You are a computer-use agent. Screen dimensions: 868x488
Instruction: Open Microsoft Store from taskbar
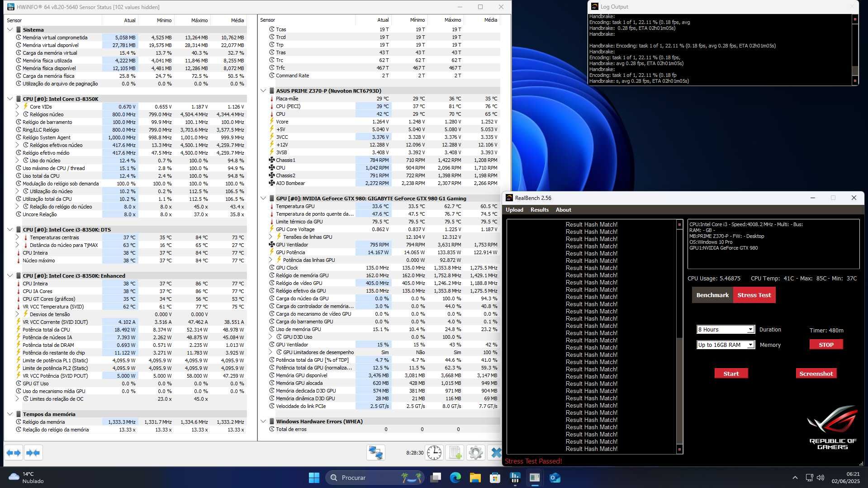pos(495,478)
